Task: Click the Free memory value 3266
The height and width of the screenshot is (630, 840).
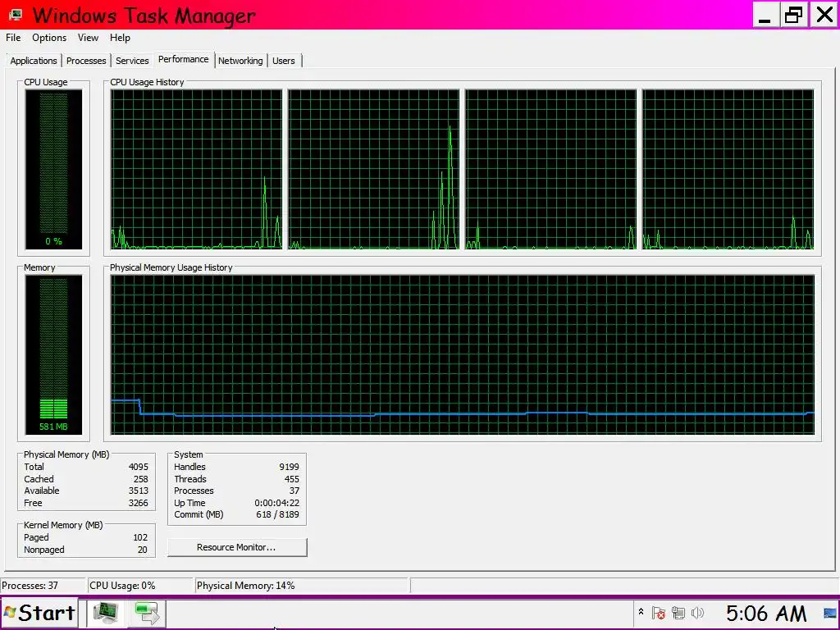Action: tap(138, 503)
